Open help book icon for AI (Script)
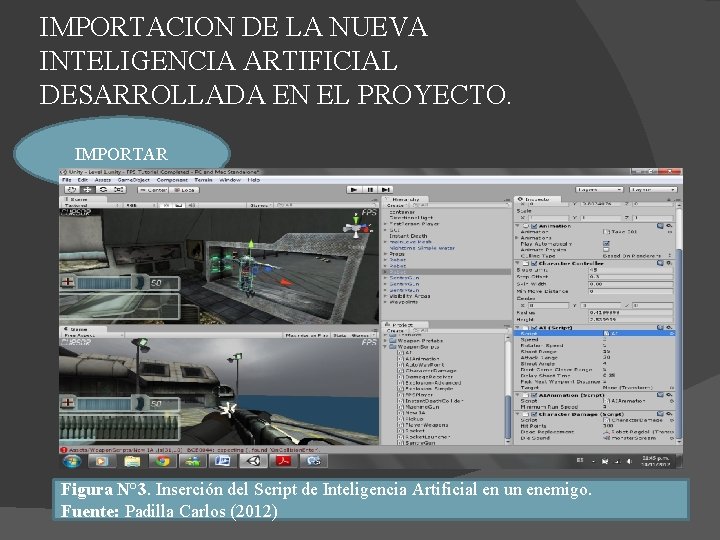Screen dimensions: 720x540 click(660, 327)
